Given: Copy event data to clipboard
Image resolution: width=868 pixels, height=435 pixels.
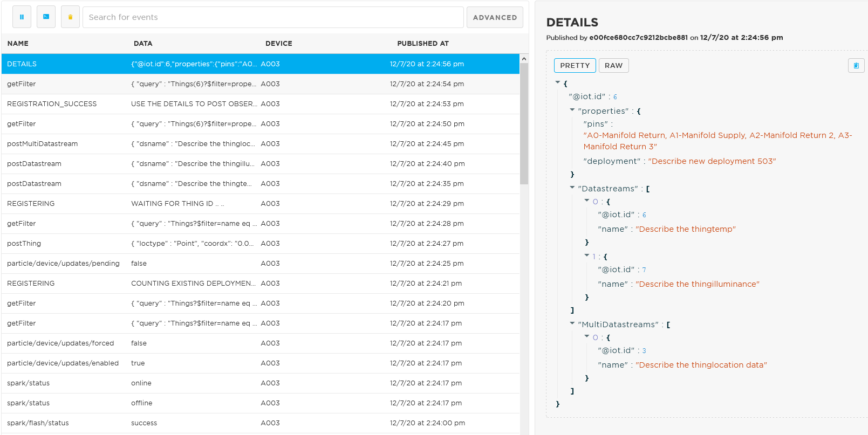Looking at the screenshot, I should 856,66.
